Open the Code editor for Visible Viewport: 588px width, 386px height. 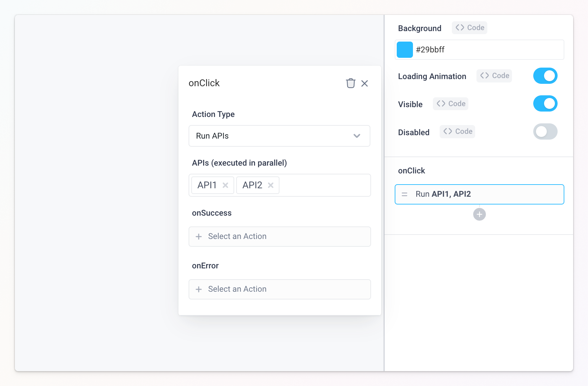click(450, 104)
